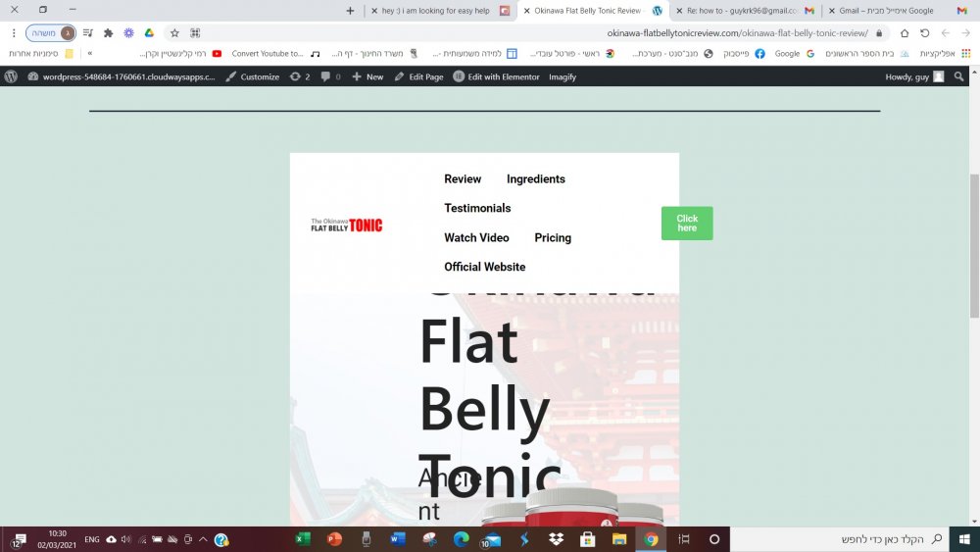Click the Watch Video navigation link

coord(476,237)
